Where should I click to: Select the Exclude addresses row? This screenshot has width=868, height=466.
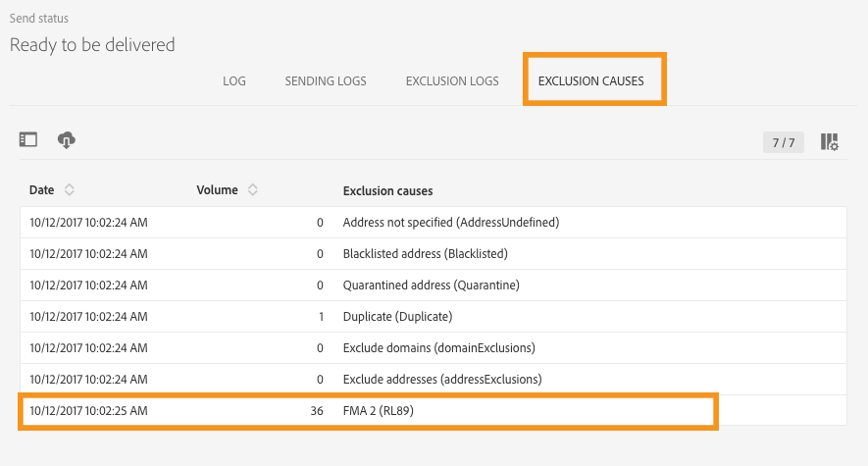(x=434, y=380)
